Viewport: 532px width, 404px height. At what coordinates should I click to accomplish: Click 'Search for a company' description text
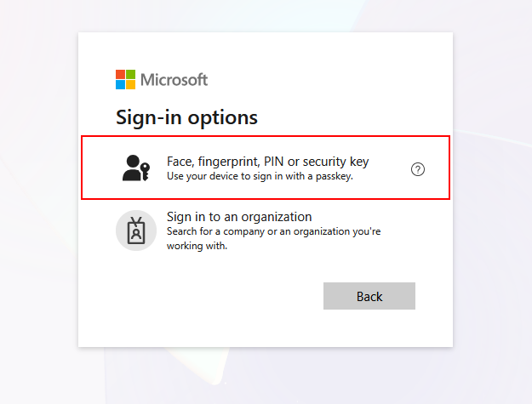tap(273, 231)
